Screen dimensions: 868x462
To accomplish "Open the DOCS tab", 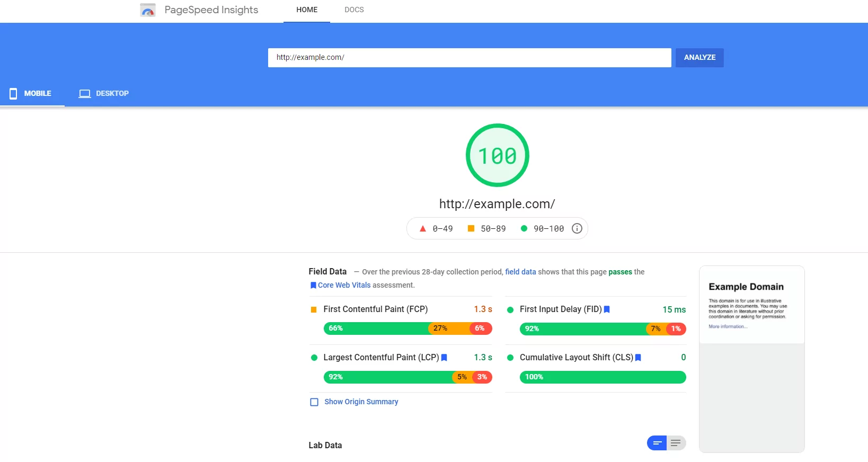I will click(x=354, y=10).
